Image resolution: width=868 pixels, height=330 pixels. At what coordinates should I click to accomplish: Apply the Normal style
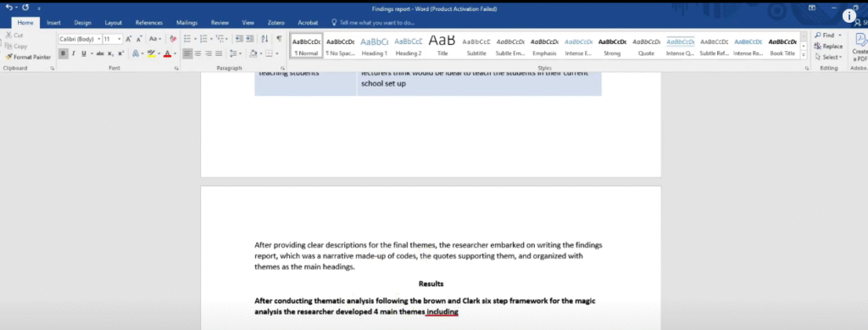[x=306, y=47]
